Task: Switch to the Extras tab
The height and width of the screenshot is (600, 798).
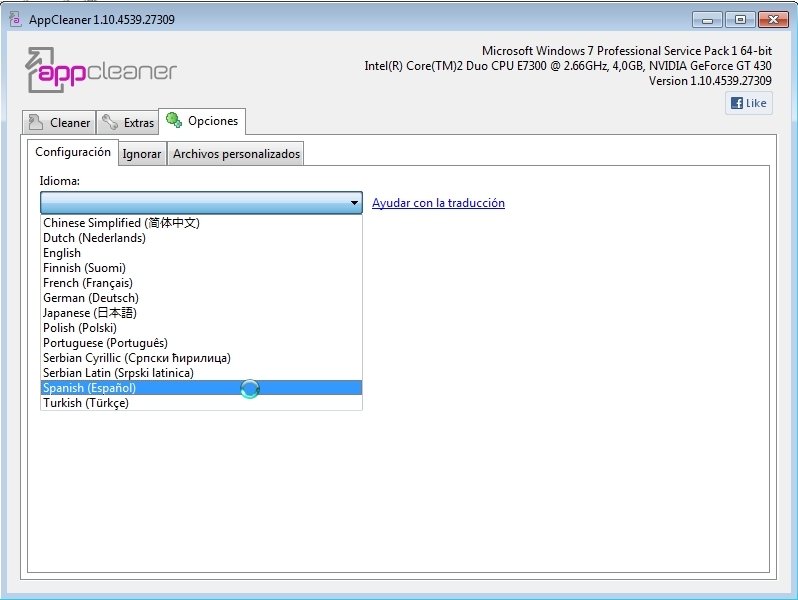Action: click(127, 123)
